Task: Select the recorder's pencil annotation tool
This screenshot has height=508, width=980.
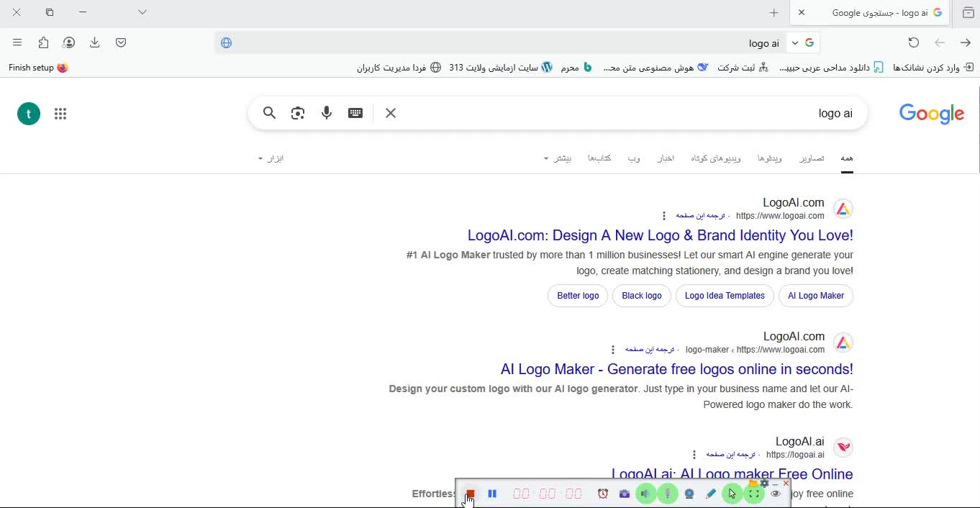Action: tap(711, 494)
